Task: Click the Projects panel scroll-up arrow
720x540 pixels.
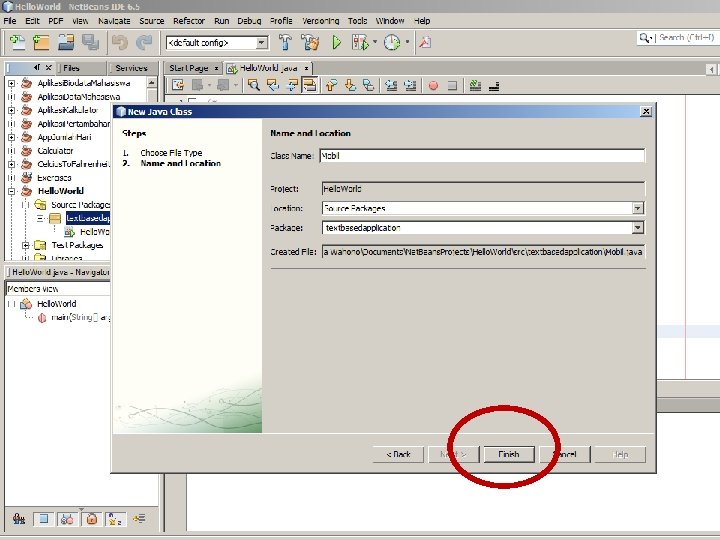Action: pyautogui.click(x=152, y=83)
